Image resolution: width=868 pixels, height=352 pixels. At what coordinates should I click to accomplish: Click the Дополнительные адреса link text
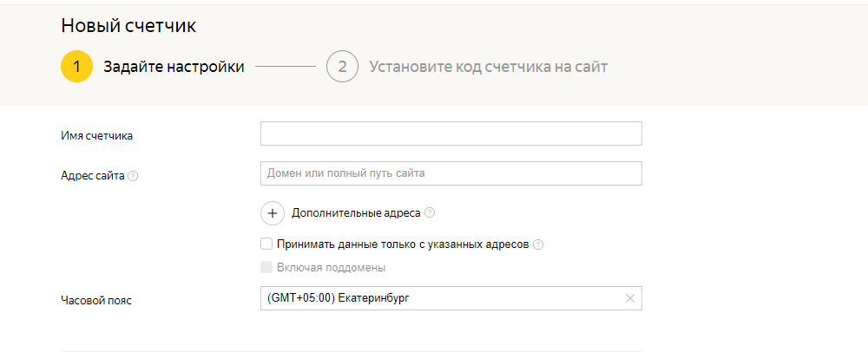tap(356, 212)
